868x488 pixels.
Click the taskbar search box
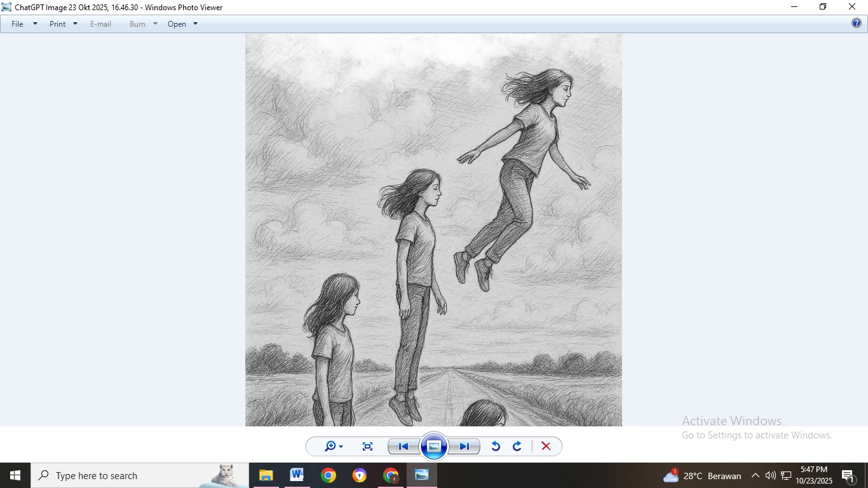pyautogui.click(x=140, y=475)
